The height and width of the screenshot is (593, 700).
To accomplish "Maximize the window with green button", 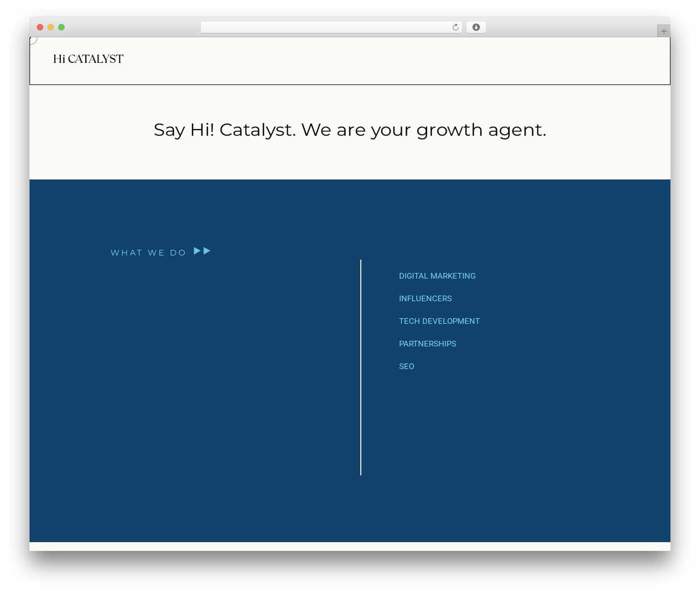I will pos(61,27).
